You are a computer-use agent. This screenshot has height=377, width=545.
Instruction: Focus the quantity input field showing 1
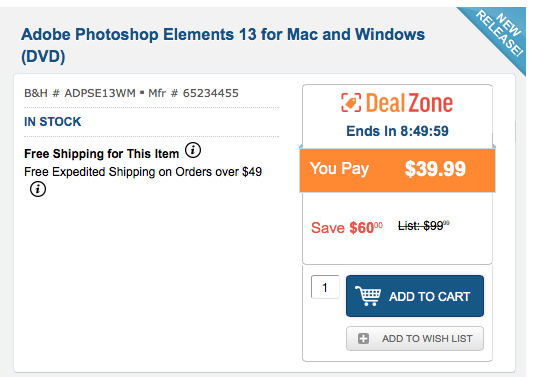pos(325,287)
